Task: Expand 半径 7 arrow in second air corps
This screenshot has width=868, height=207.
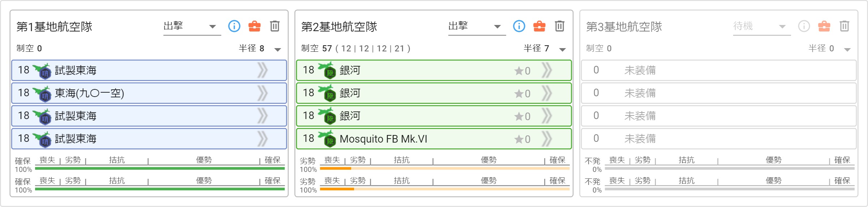Action: [x=563, y=49]
